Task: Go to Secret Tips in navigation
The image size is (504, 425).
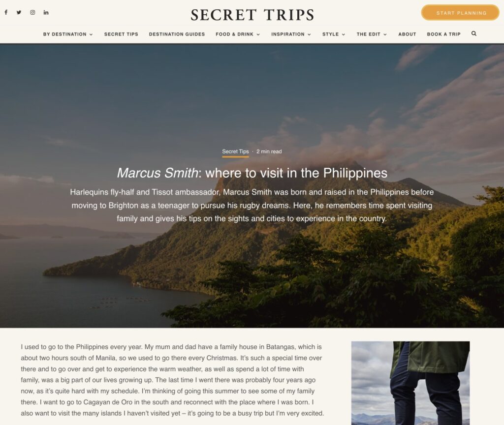Action: tap(121, 34)
